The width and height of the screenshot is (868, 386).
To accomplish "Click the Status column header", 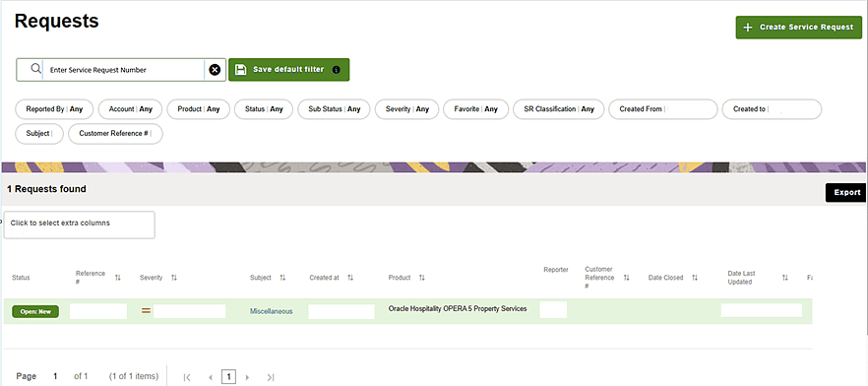I will 21,278.
